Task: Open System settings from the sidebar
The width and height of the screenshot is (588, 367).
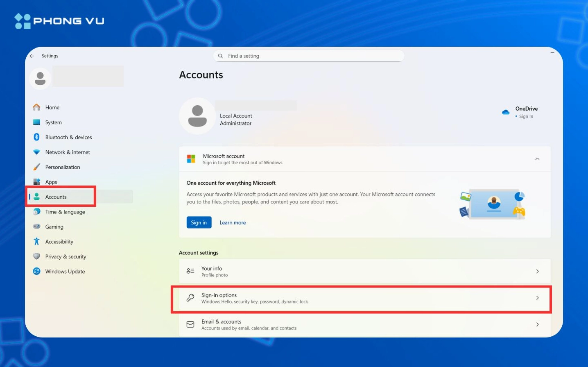Action: (53, 122)
